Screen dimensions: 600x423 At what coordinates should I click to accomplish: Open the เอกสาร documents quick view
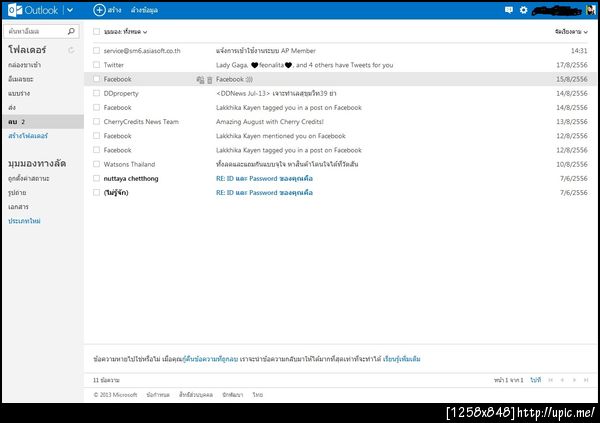(18, 207)
